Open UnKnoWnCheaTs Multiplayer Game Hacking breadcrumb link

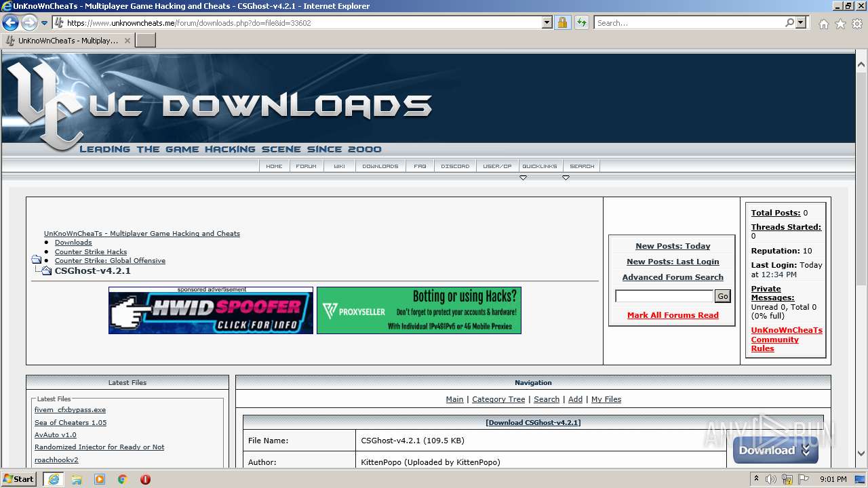point(142,234)
